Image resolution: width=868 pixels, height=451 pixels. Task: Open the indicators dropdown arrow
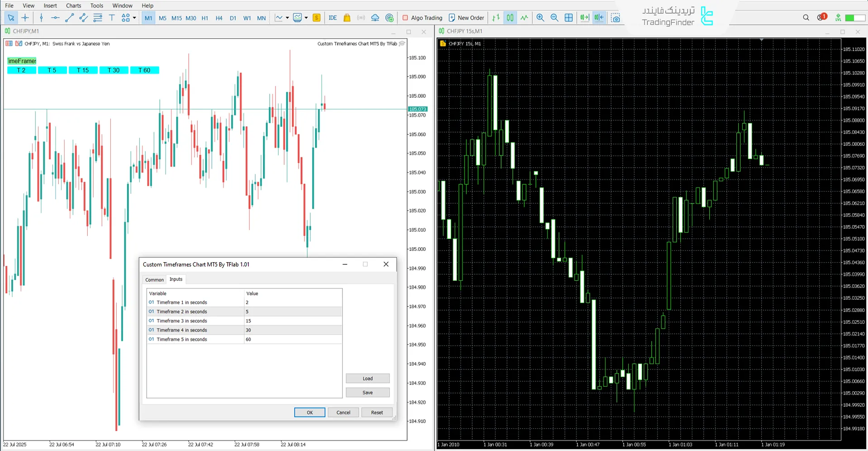306,18
